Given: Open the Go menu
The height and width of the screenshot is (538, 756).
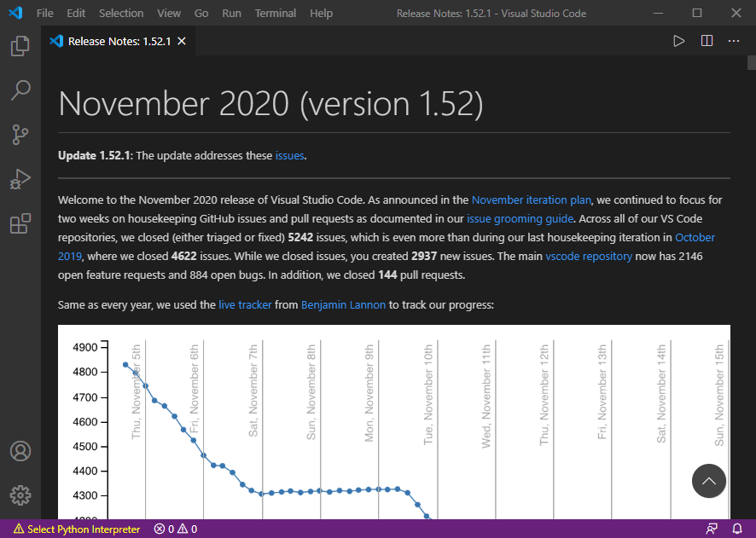Looking at the screenshot, I should 201,14.
